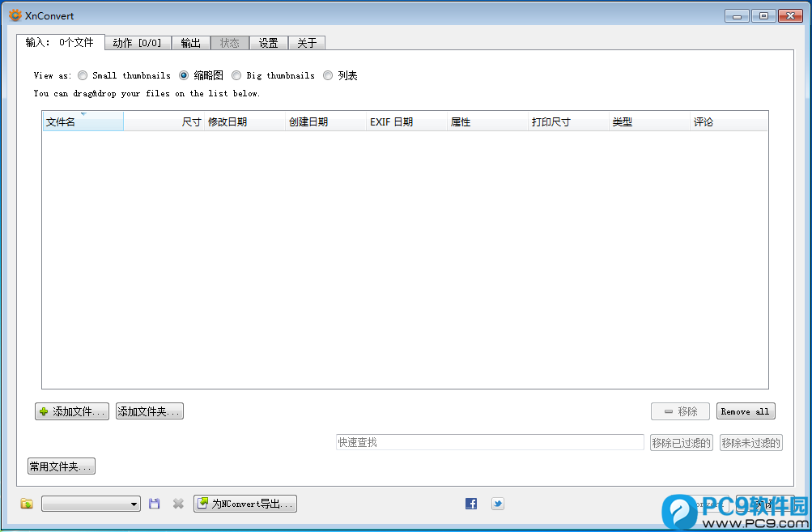Image resolution: width=812 pixels, height=532 pixels.
Task: Share via the Twitter icon
Action: tap(498, 504)
